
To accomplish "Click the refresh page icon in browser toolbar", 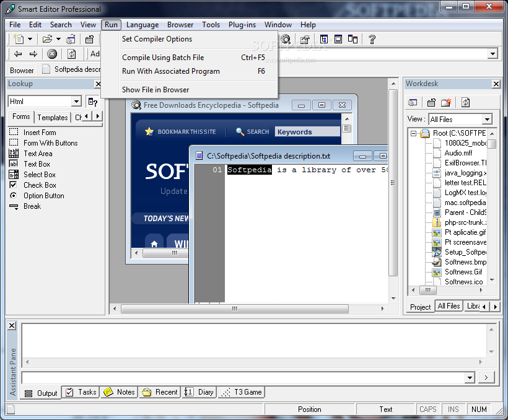I will 71,54.
